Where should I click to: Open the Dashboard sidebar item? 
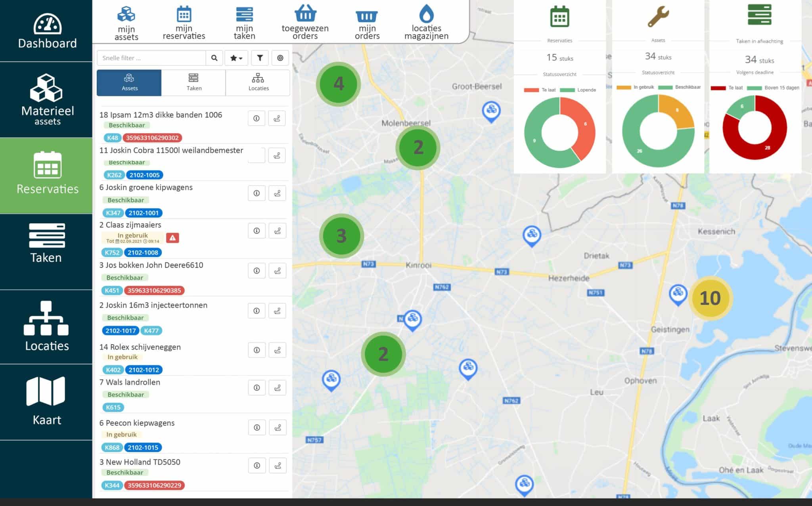[x=47, y=31]
